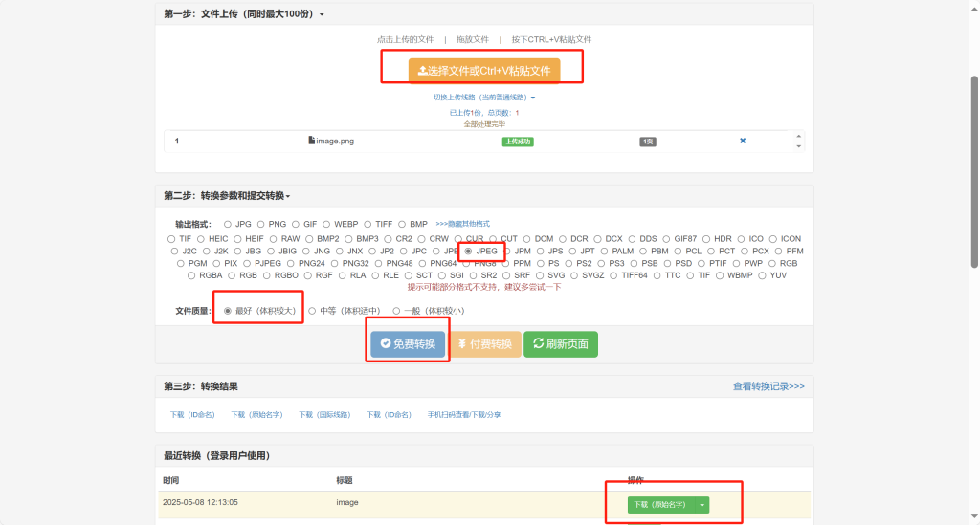This screenshot has width=980, height=525.
Task: Click 手机扫码查看/下载/分享 QR share link
Action: coord(463,415)
